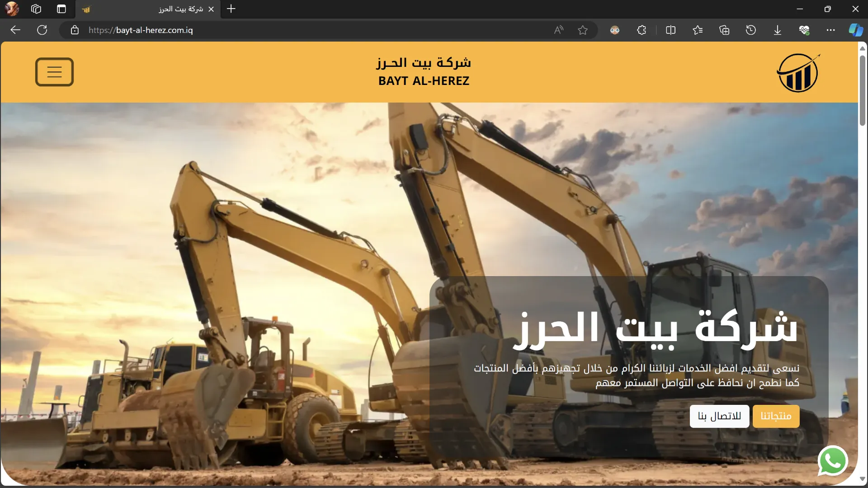This screenshot has height=488, width=868.
Task: Go back to previous page
Action: pyautogui.click(x=15, y=30)
